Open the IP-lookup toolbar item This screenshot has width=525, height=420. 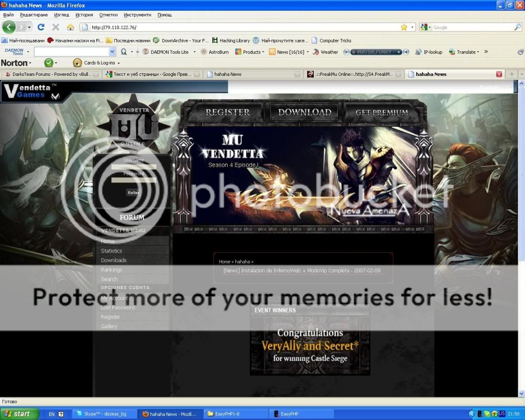pos(429,52)
